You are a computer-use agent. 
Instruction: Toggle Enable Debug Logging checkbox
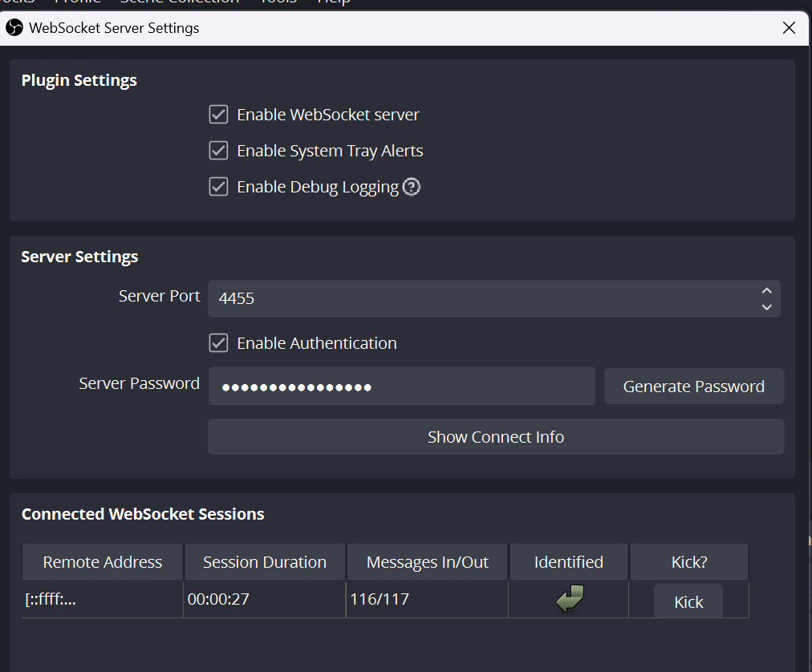point(218,187)
